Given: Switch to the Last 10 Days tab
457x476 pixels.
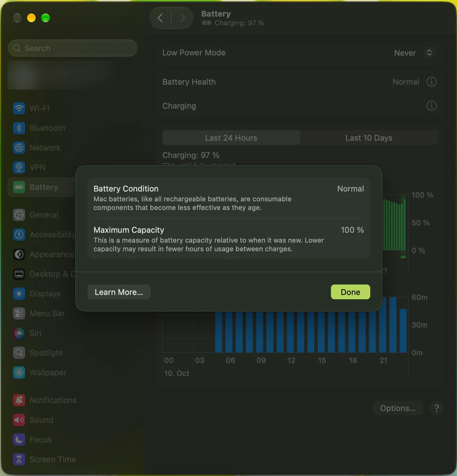Looking at the screenshot, I should (x=369, y=138).
